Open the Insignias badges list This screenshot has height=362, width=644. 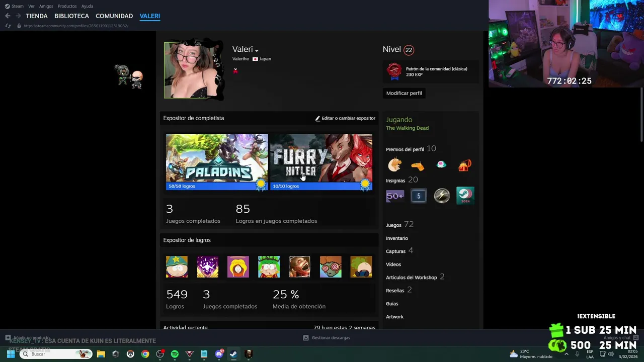(402, 180)
